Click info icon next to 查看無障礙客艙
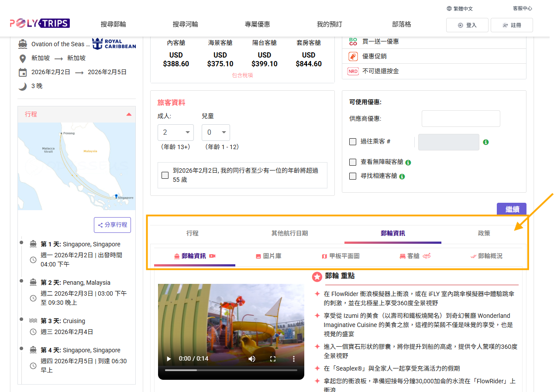The width and height of the screenshot is (554, 392). pos(408,162)
